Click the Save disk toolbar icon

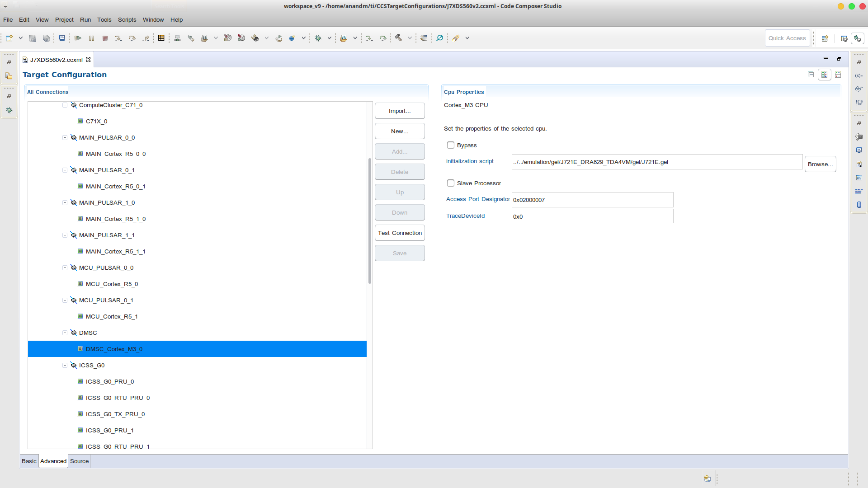coord(33,38)
